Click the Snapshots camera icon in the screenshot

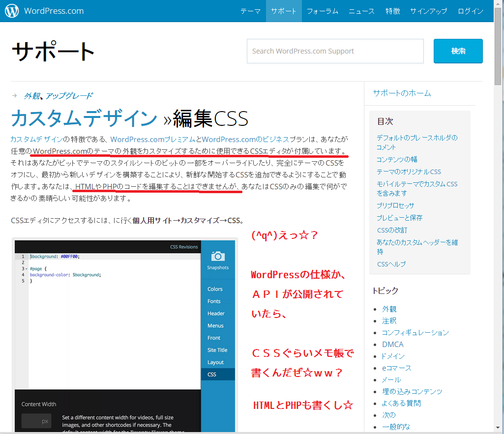(x=218, y=257)
